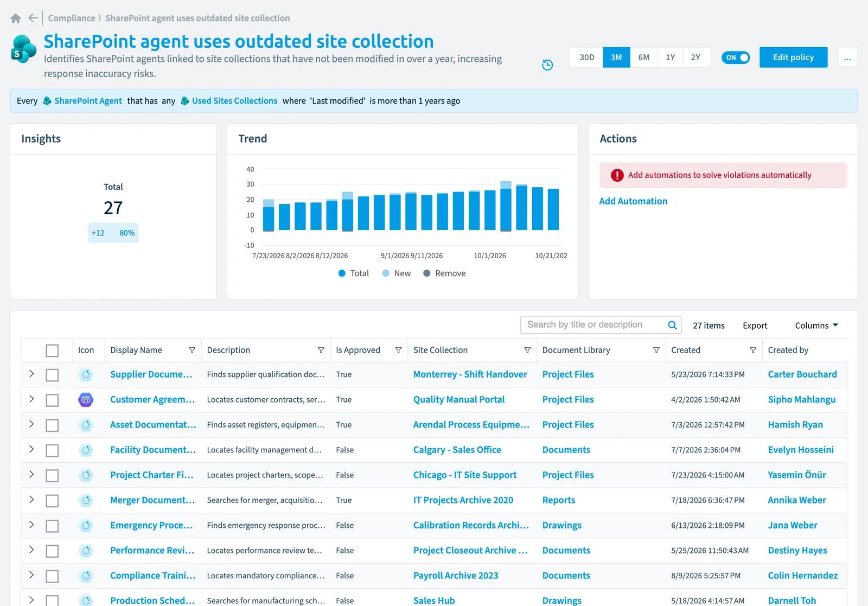Click the Merger Document row agent icon
This screenshot has height=606, width=868.
(86, 500)
